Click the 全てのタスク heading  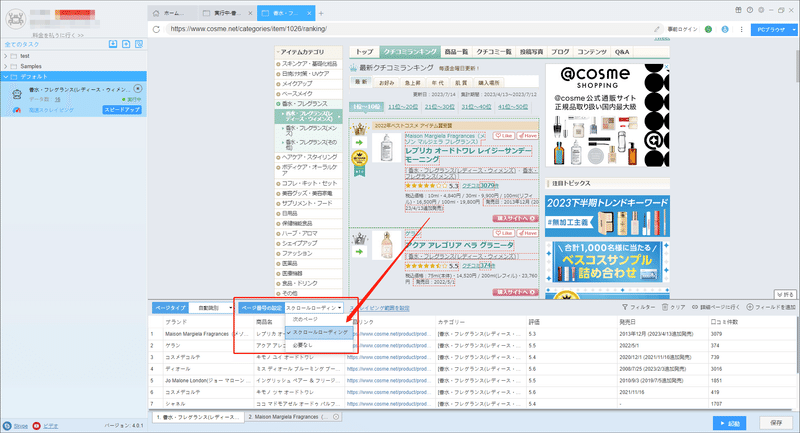coord(22,44)
